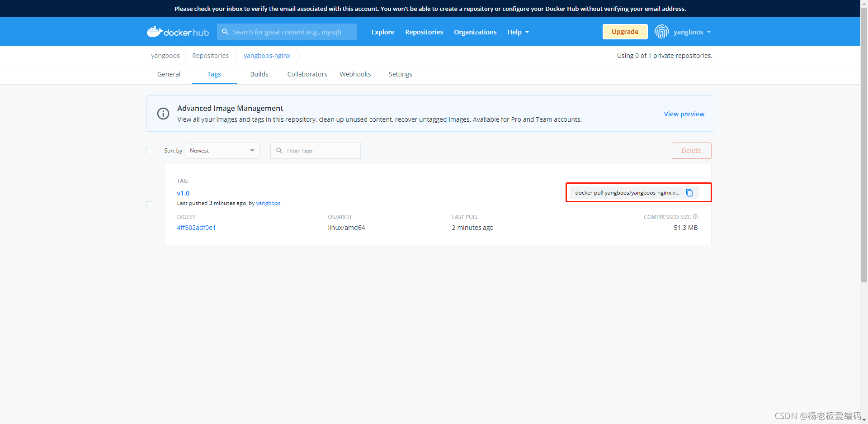Screen dimensions: 868x424
Task: Open the Settings tab
Action: point(401,74)
